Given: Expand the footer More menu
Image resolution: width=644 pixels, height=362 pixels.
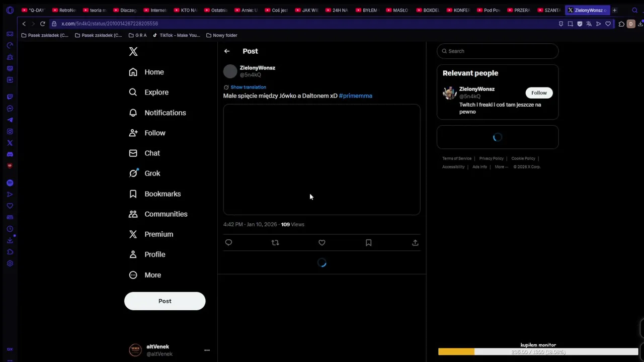Looking at the screenshot, I should (x=501, y=167).
